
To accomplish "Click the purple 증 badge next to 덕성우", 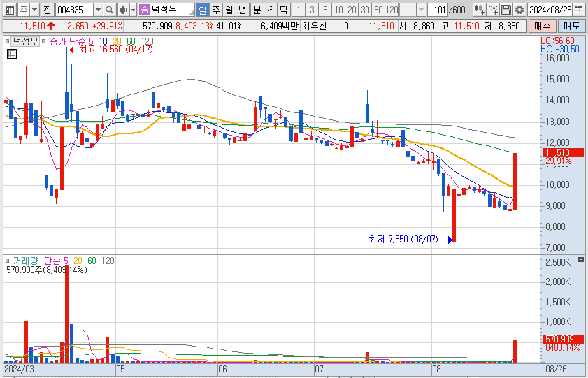I will pyautogui.click(x=144, y=10).
